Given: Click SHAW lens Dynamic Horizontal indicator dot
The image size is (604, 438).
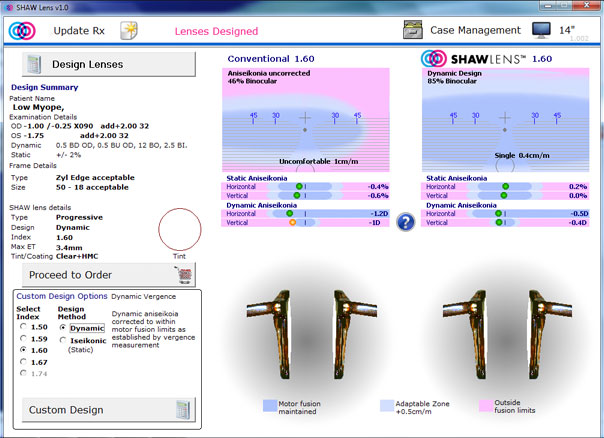Looking at the screenshot, I should 498,213.
